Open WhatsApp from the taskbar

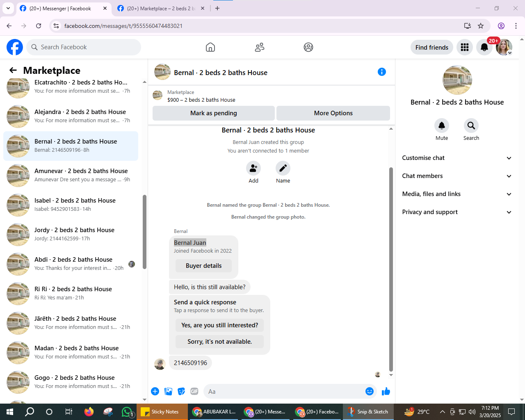[127, 412]
